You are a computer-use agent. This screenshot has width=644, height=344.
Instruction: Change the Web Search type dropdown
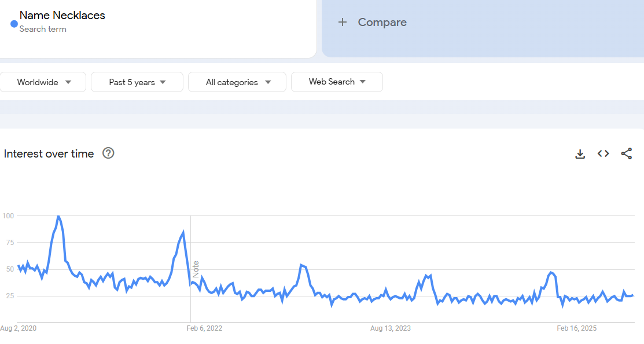click(337, 82)
